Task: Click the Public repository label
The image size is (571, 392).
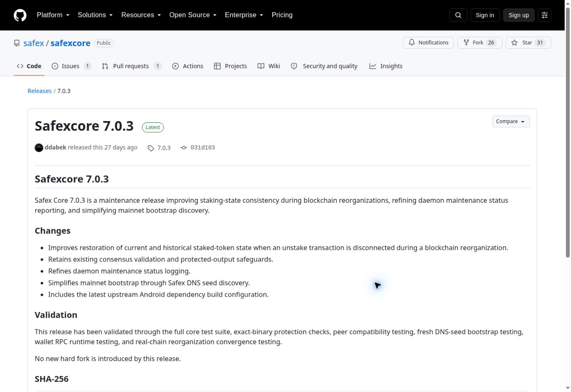Action: tap(104, 43)
